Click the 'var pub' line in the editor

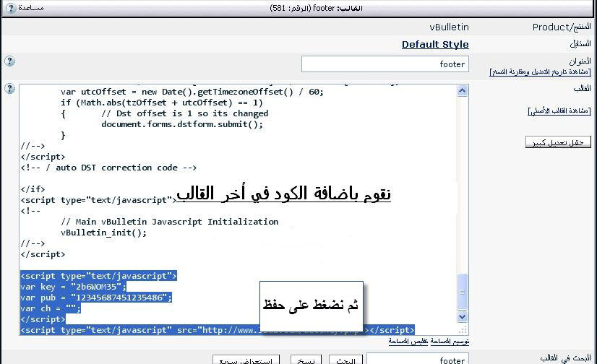[x=96, y=298]
